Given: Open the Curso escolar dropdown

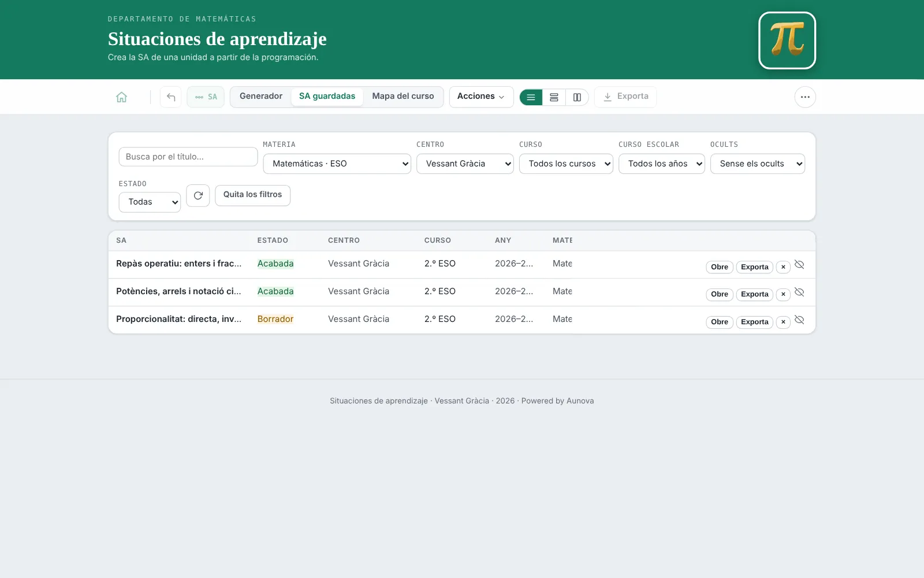Looking at the screenshot, I should (x=662, y=164).
